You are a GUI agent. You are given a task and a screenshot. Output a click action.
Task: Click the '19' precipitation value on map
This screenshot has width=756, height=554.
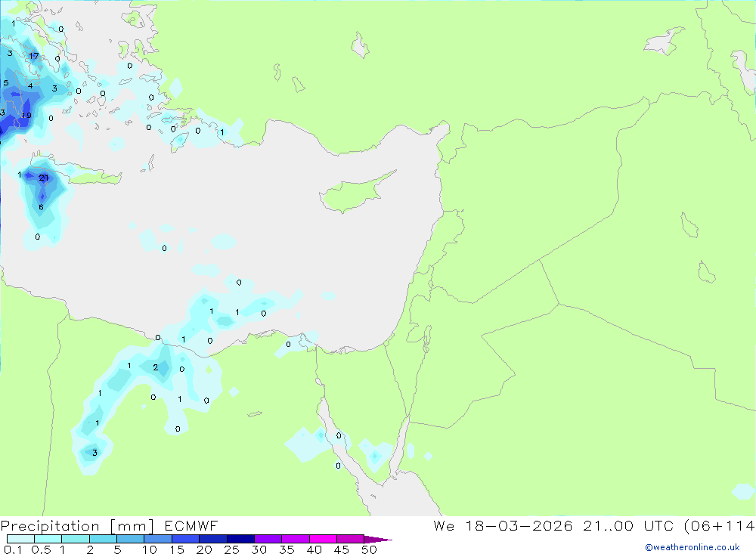[26, 115]
